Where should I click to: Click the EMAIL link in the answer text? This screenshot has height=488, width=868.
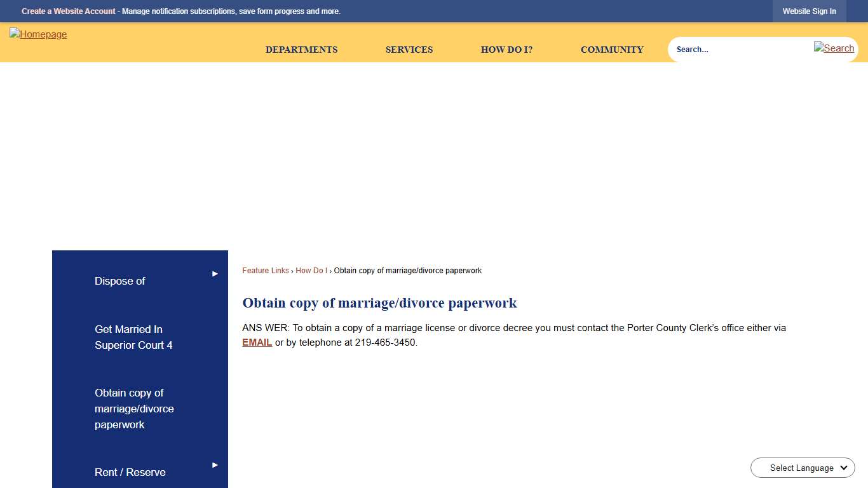(x=256, y=342)
